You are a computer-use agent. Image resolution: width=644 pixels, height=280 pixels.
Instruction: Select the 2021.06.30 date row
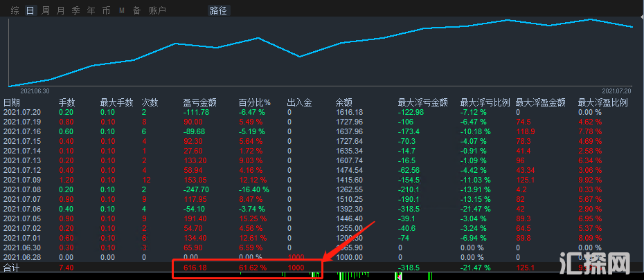click(x=21, y=248)
